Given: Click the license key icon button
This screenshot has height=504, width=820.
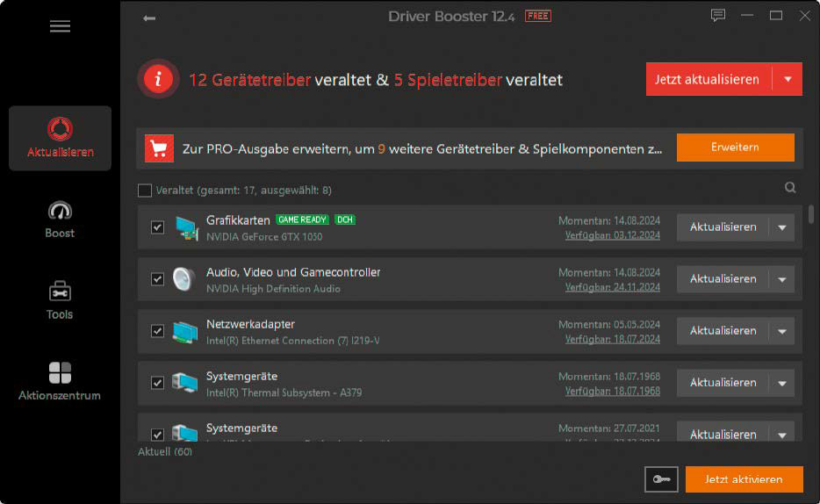Looking at the screenshot, I should pos(661,479).
